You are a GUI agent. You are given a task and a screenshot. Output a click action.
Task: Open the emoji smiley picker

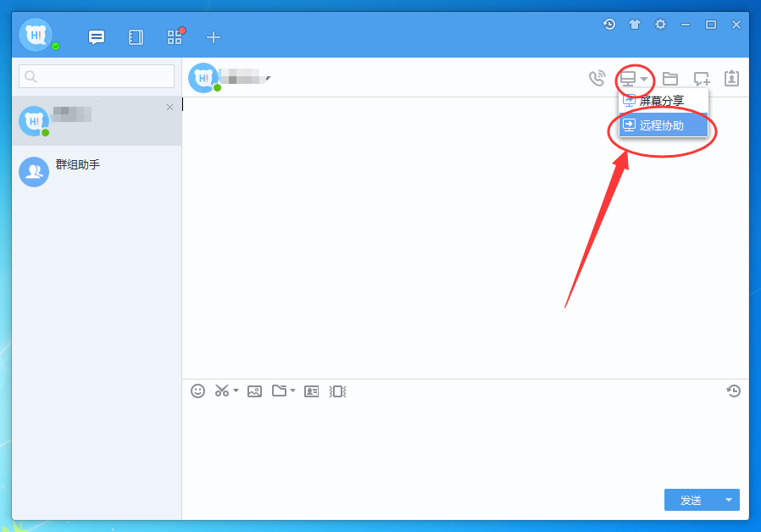pyautogui.click(x=197, y=391)
